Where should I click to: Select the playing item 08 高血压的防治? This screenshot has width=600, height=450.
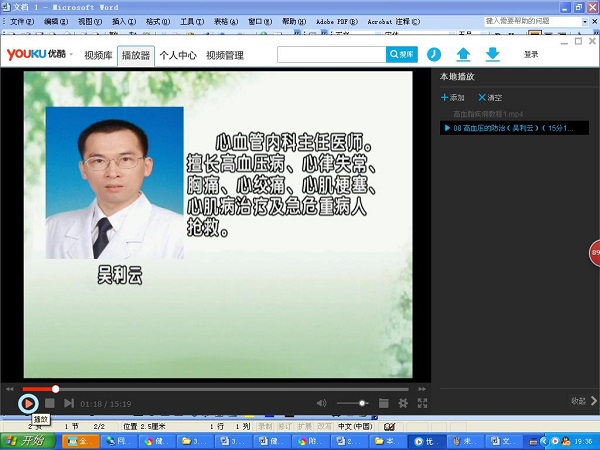click(x=514, y=128)
